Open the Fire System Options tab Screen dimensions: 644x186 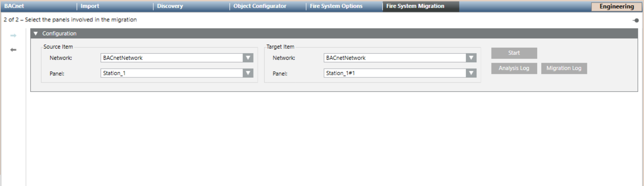(x=336, y=6)
